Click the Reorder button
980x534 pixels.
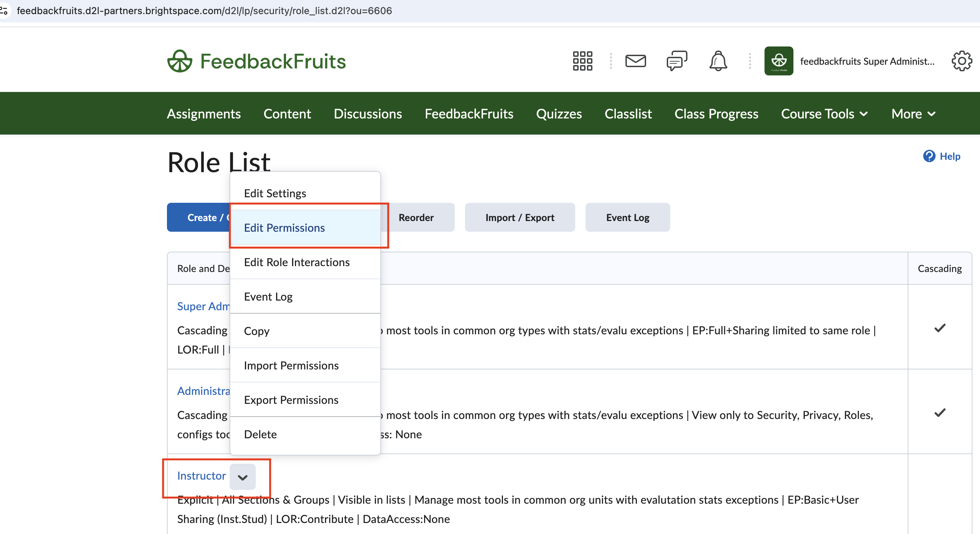pos(416,217)
